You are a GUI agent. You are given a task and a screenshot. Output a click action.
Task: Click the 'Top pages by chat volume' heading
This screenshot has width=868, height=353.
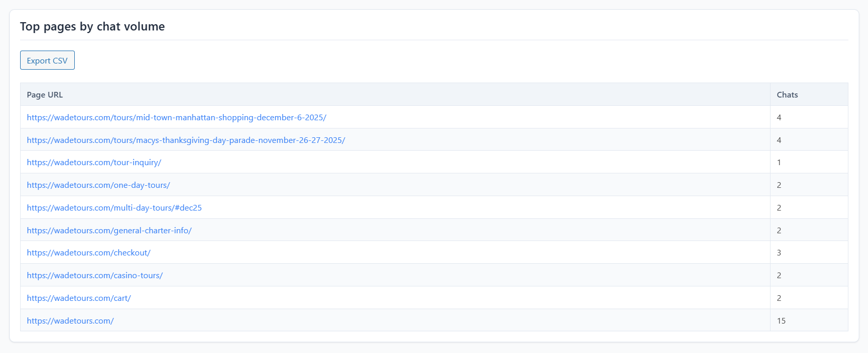92,27
